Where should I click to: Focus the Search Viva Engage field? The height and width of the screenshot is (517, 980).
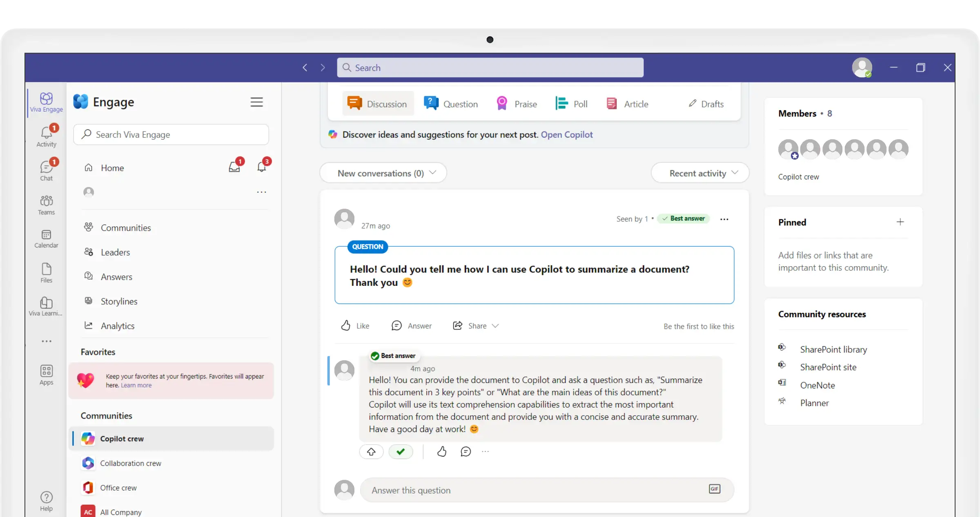coord(171,134)
